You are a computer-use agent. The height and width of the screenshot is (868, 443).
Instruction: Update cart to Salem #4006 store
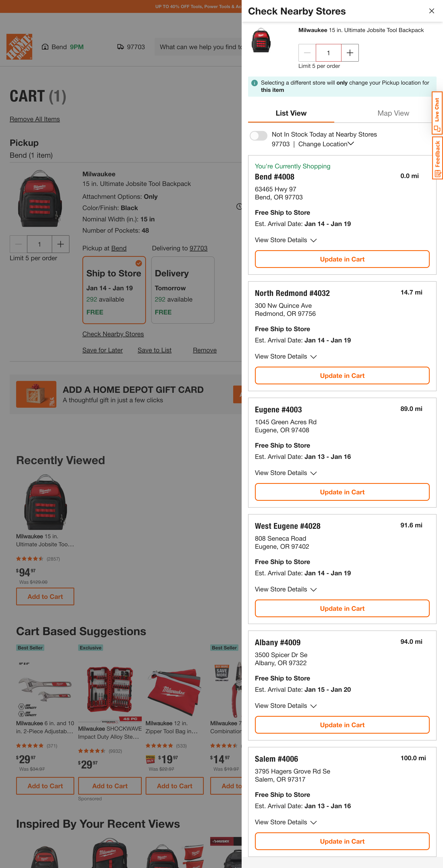(x=342, y=841)
